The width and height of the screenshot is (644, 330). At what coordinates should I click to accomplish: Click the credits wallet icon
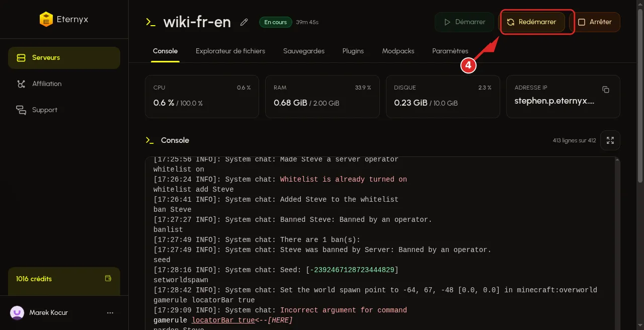pos(108,278)
